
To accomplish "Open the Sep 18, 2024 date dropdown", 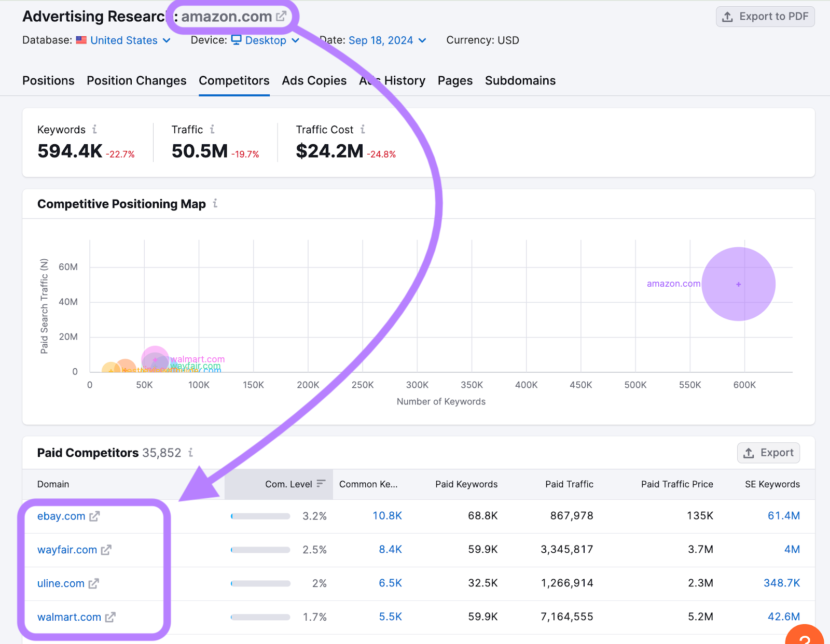I will [x=388, y=40].
